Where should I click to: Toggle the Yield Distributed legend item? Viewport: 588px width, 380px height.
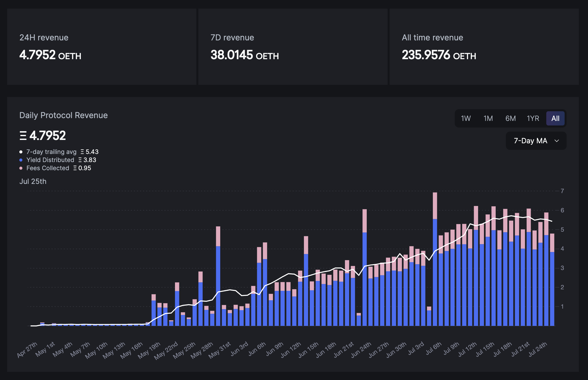click(50, 160)
